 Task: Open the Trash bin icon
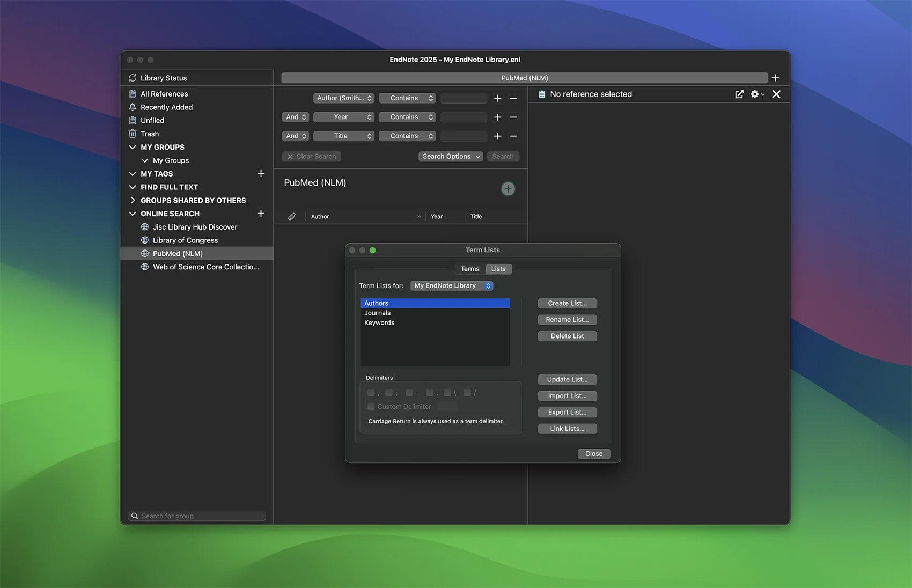click(133, 134)
